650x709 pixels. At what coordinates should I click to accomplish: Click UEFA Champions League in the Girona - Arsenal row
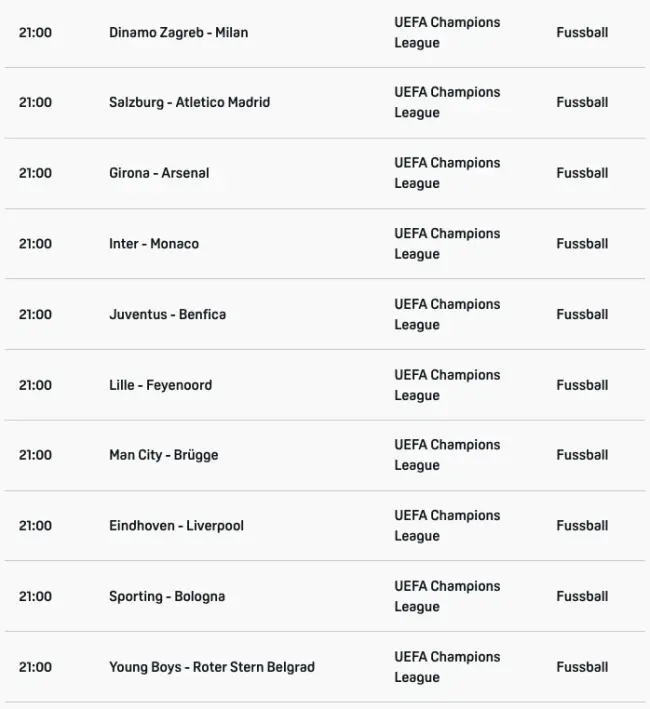click(x=447, y=173)
